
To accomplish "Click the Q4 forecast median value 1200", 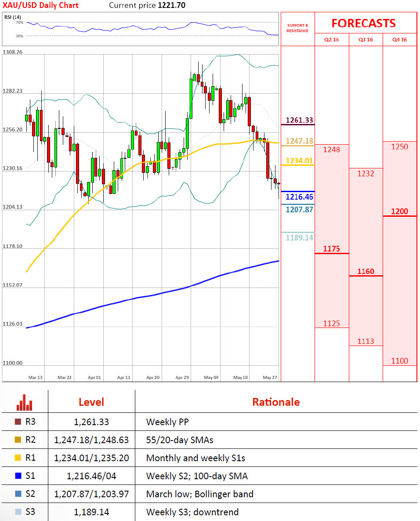I will pyautogui.click(x=399, y=211).
